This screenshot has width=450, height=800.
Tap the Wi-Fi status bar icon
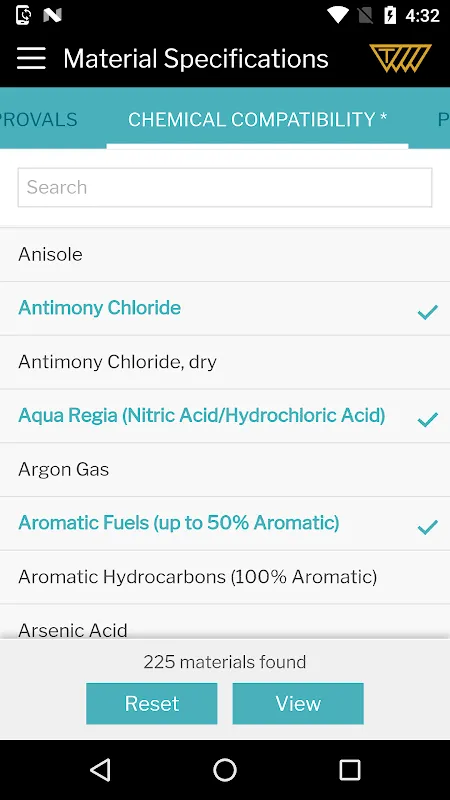click(x=337, y=15)
